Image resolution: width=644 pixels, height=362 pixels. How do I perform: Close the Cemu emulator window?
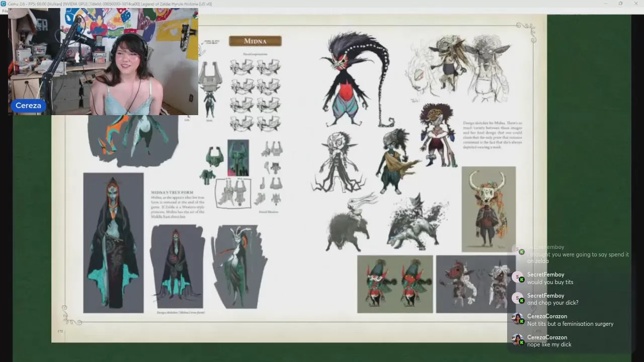(x=635, y=4)
